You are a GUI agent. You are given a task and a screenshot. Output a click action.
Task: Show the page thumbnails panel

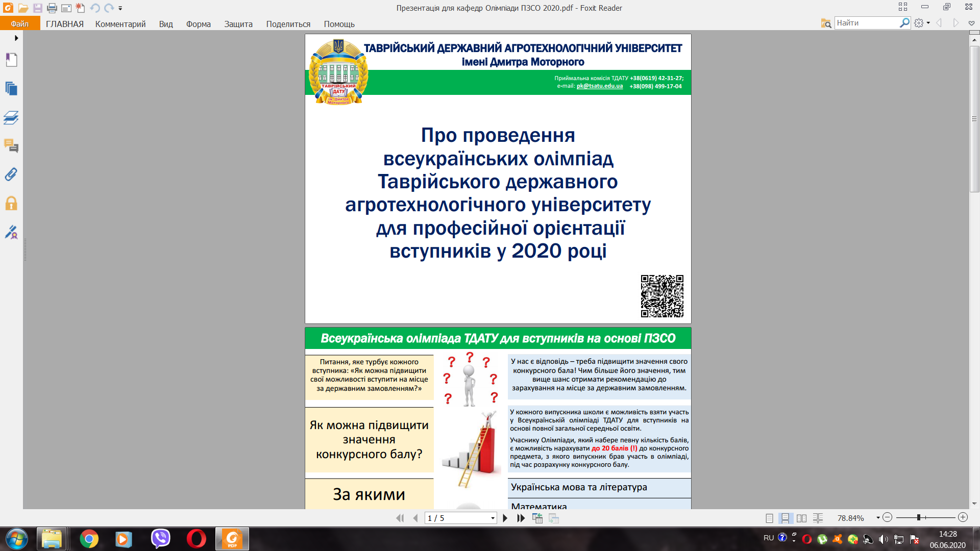pos(11,89)
